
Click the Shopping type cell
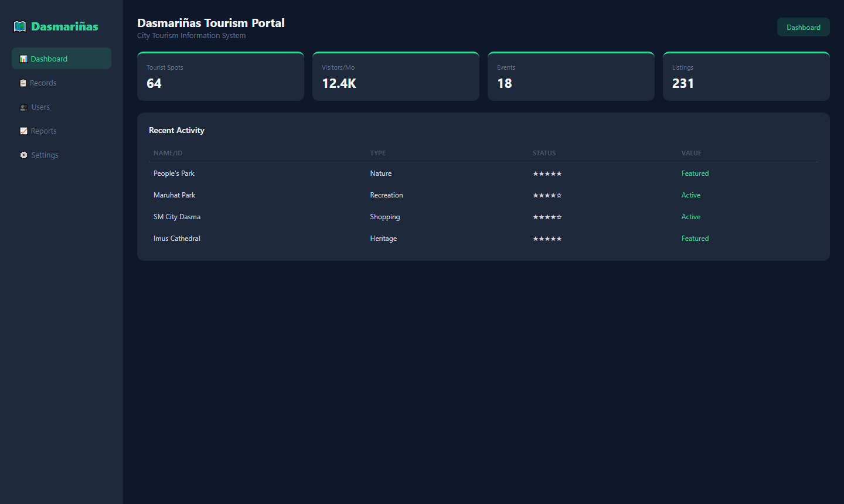tap(385, 217)
